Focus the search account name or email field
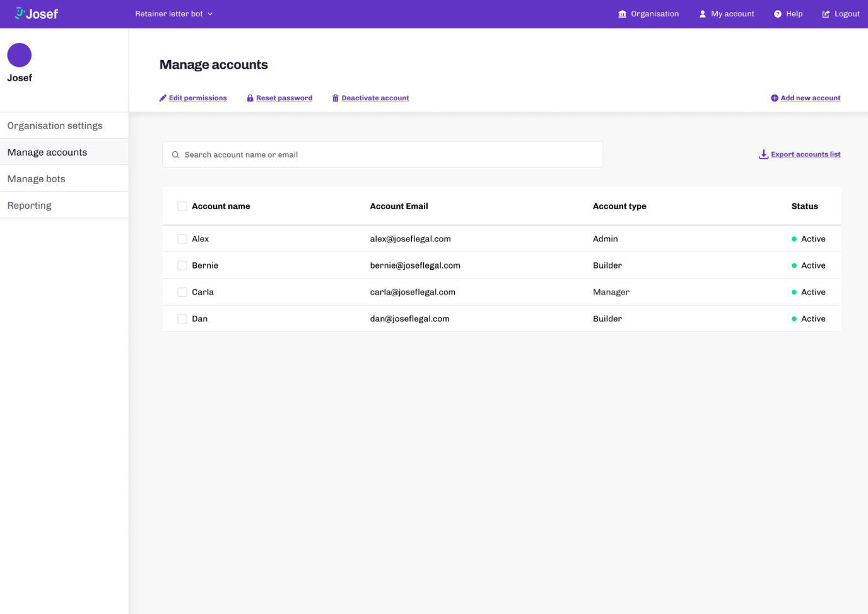Screen dimensions: 868x614 383,154
